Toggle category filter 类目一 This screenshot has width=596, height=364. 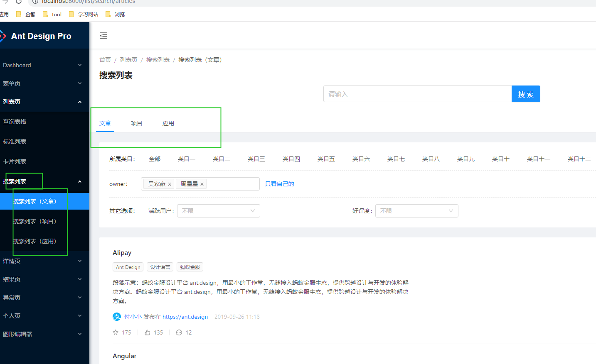pos(187,159)
